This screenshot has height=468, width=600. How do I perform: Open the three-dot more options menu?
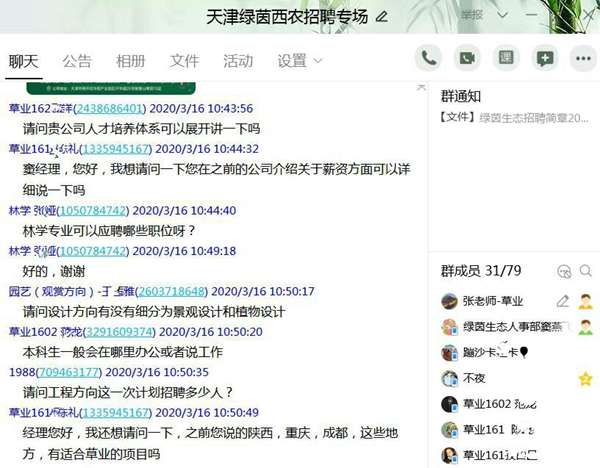point(582,58)
